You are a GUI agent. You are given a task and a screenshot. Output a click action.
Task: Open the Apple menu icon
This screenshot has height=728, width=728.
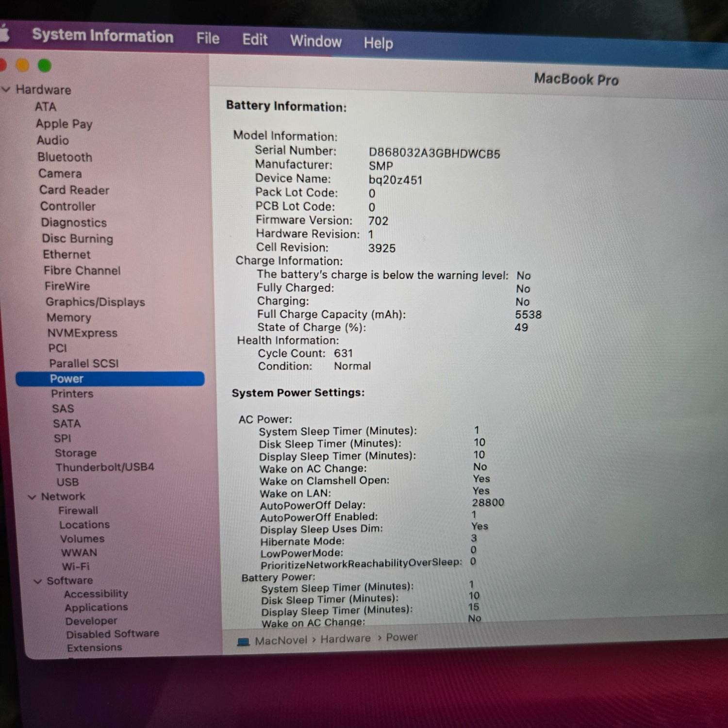click(x=4, y=34)
